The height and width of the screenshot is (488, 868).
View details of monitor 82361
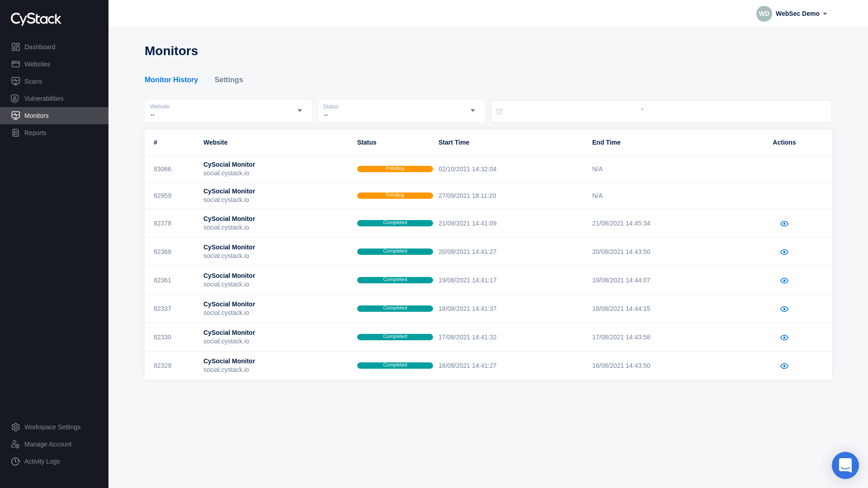[x=784, y=281]
